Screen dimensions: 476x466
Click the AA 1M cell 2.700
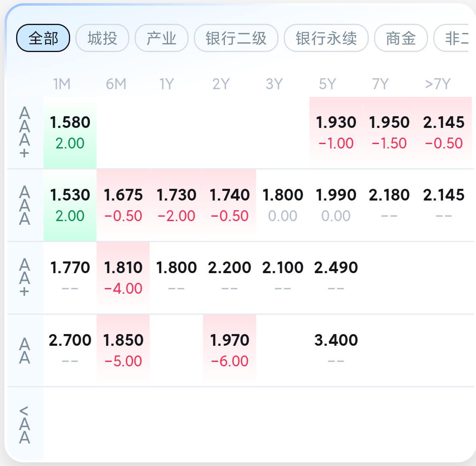tap(70, 350)
